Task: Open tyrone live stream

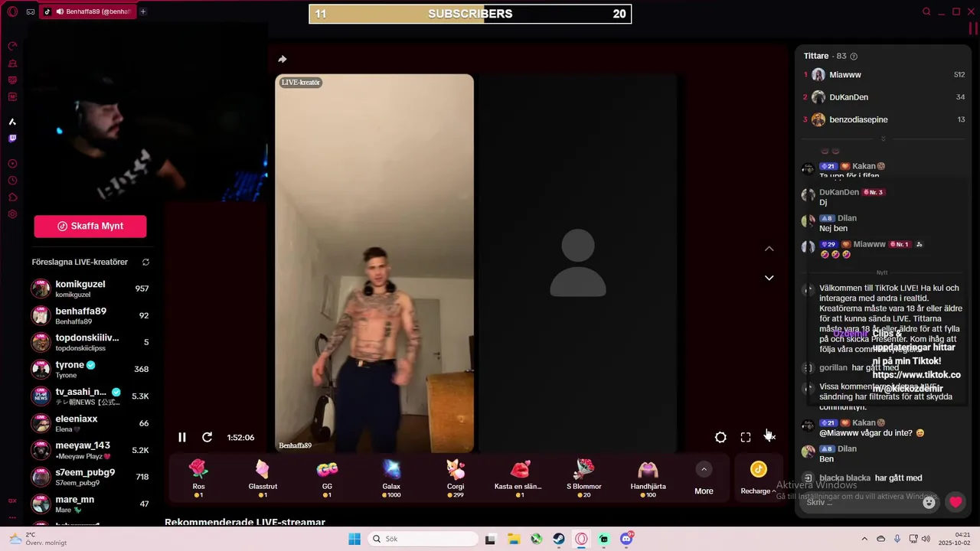Action: [90, 369]
